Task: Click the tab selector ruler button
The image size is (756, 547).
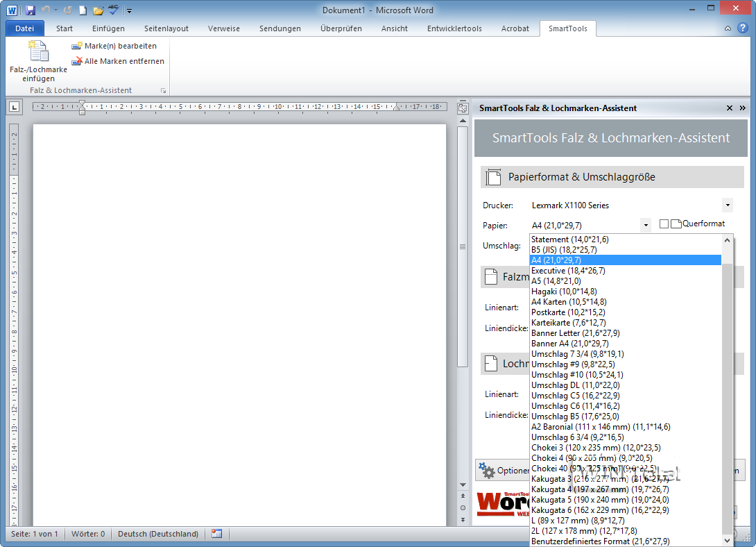Action: coord(15,107)
